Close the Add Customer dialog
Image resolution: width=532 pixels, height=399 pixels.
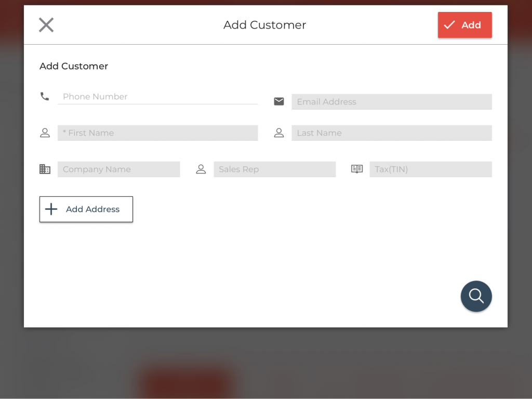(x=46, y=25)
